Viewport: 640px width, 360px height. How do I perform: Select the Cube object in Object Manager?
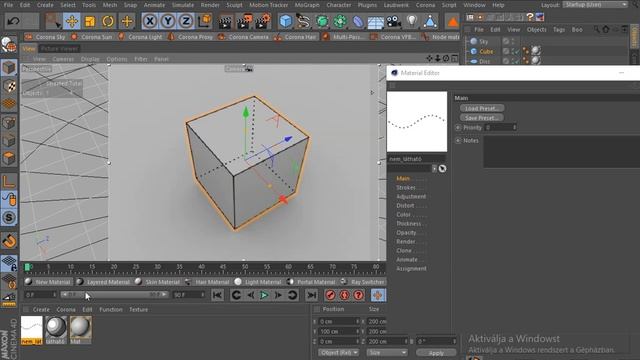click(x=486, y=51)
